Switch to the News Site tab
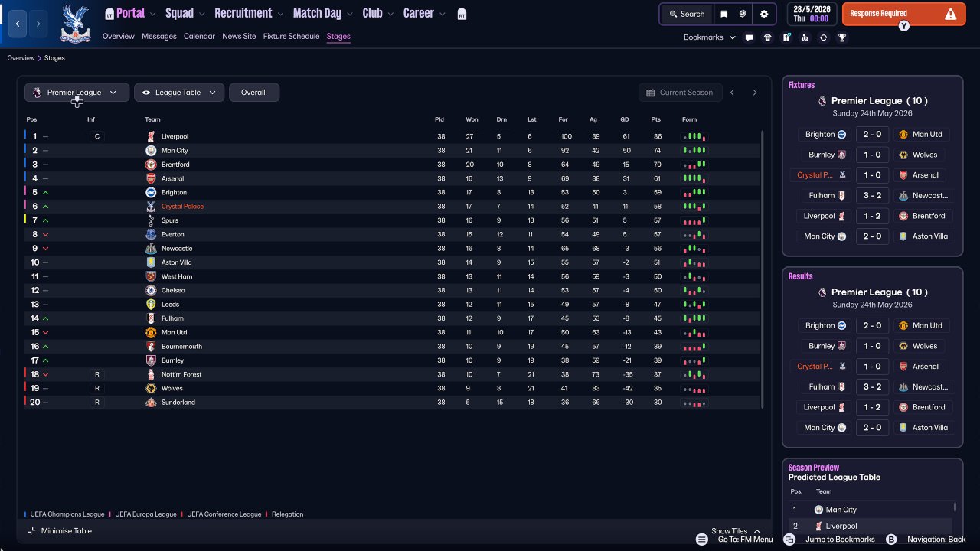 239,37
